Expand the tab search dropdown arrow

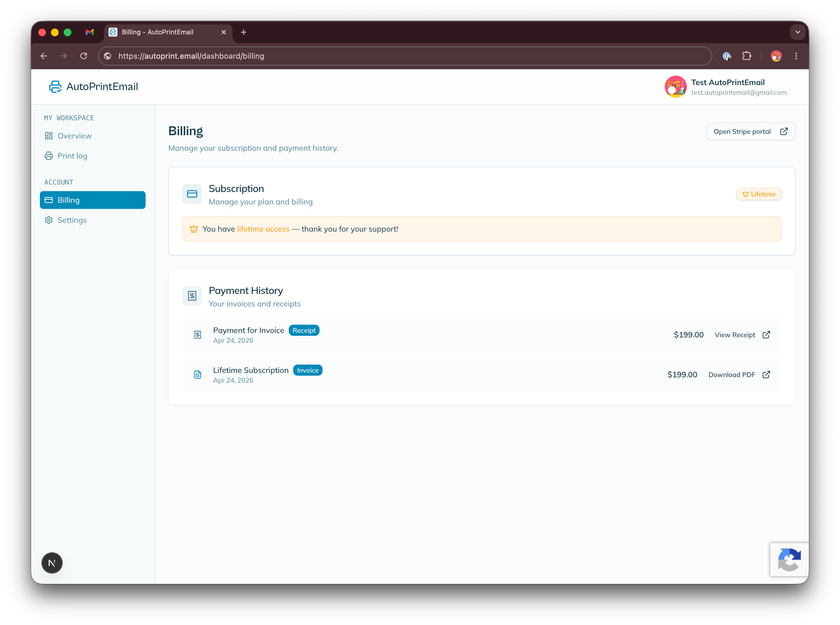798,32
